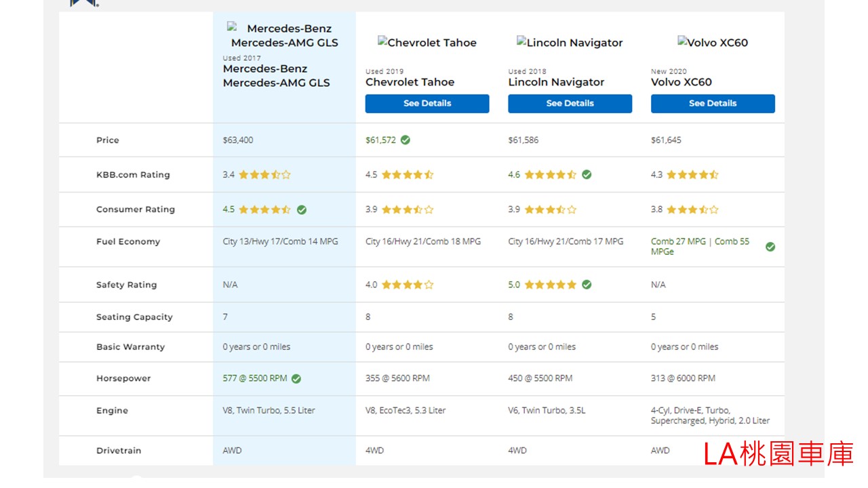Click the Mercedes Safety Rating N/A value
This screenshot has height=488, width=868.
point(231,285)
